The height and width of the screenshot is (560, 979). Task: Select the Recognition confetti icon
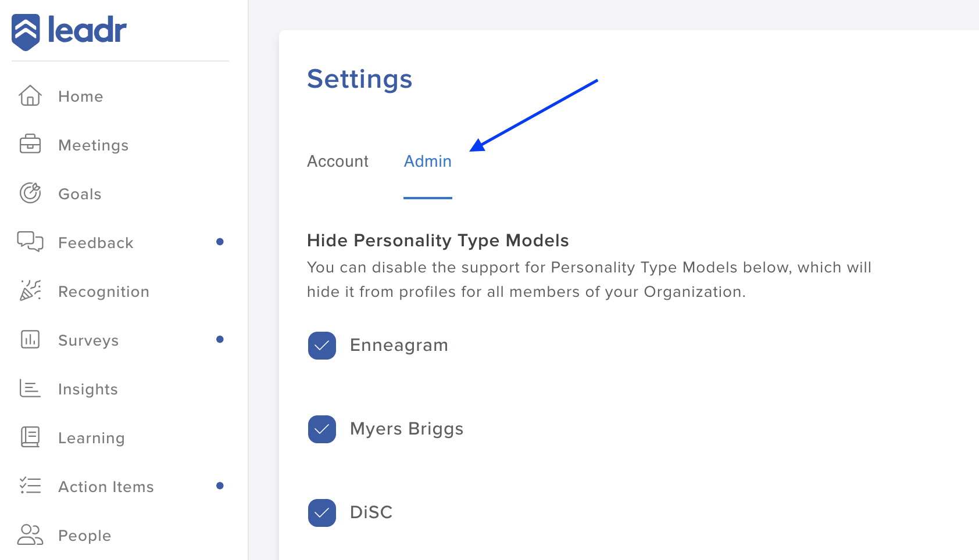click(x=30, y=291)
